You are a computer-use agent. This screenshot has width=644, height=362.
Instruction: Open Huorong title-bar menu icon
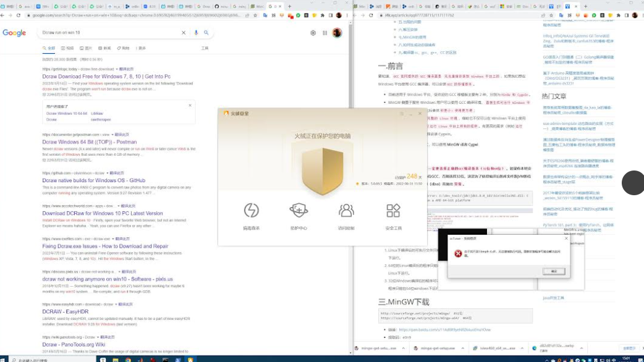tap(402, 113)
